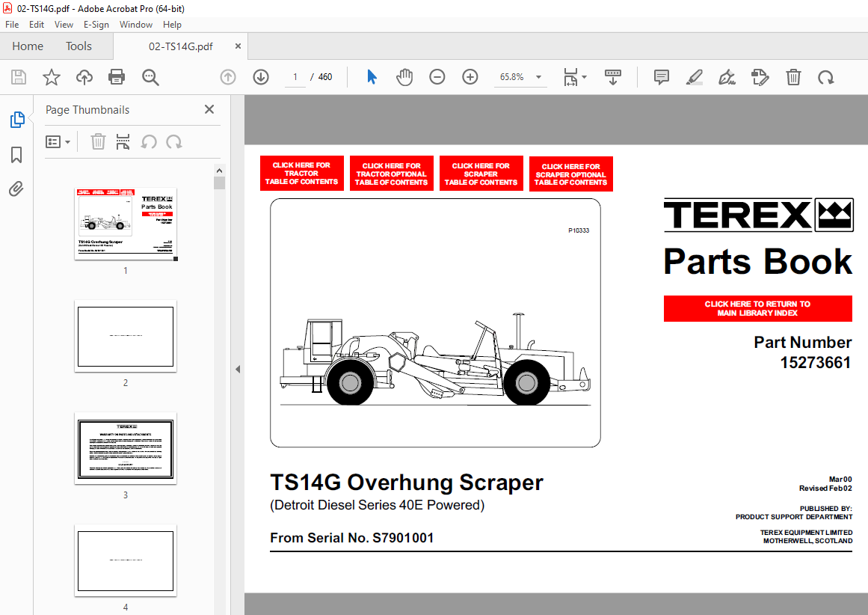Select the 02-TS14G.pdf document tab

click(180, 46)
